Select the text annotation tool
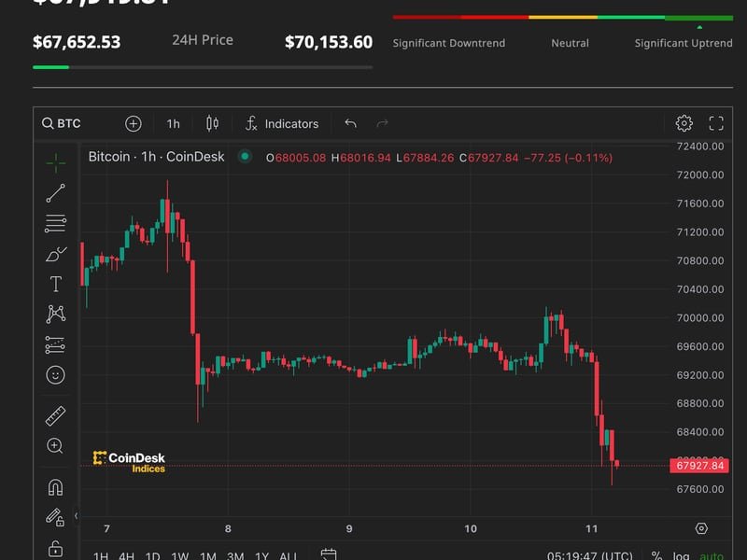 [x=55, y=284]
